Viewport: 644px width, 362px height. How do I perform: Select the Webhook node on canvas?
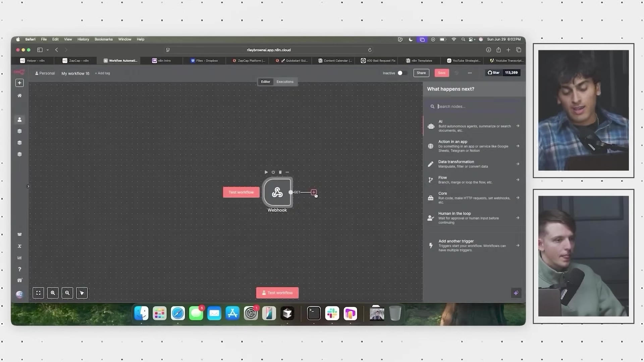click(277, 192)
